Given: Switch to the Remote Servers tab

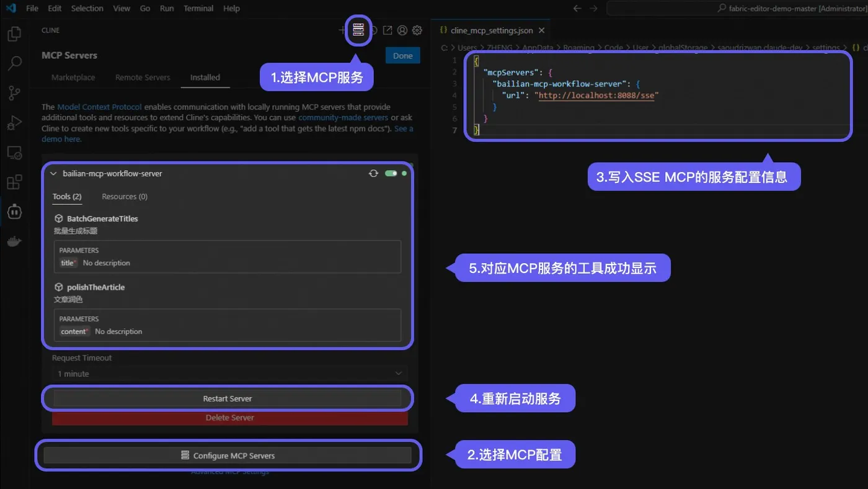Looking at the screenshot, I should point(143,78).
